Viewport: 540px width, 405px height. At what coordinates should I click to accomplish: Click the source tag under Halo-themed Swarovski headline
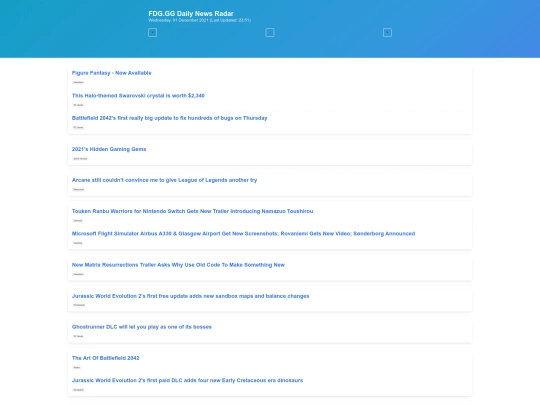(x=78, y=105)
